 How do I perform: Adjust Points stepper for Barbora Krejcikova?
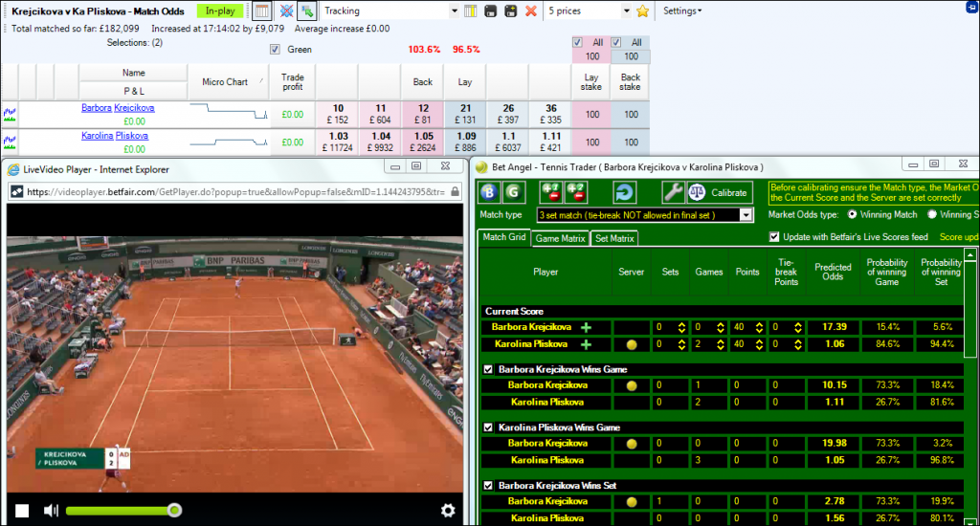[x=759, y=327]
